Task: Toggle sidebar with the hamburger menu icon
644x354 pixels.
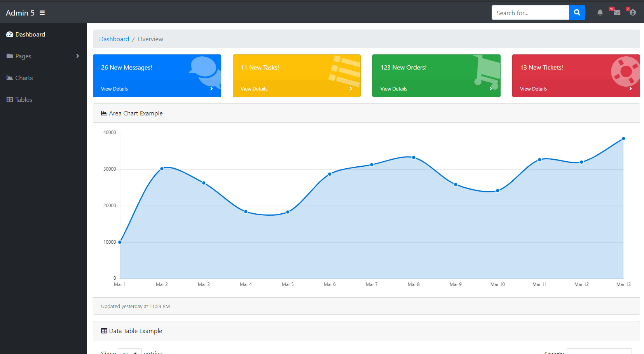Action: coord(42,13)
